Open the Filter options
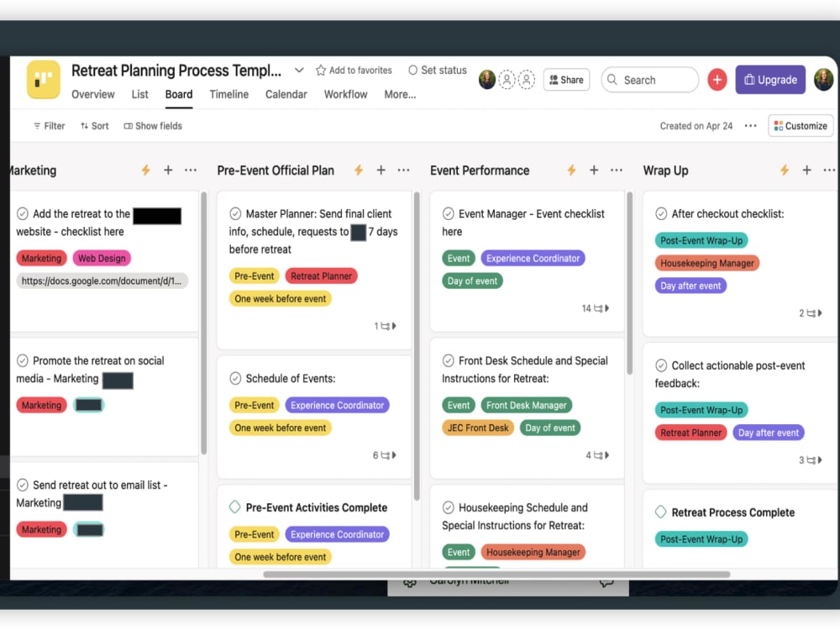This screenshot has height=630, width=840. pos(48,125)
